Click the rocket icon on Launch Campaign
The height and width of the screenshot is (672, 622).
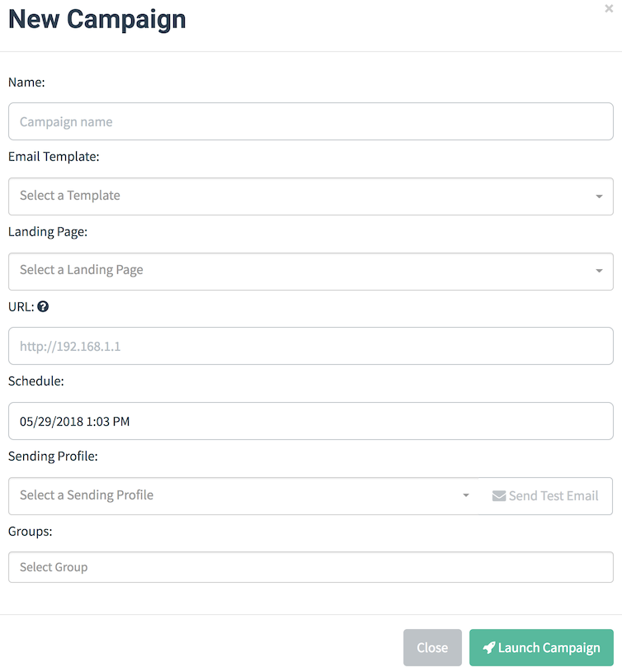point(489,648)
